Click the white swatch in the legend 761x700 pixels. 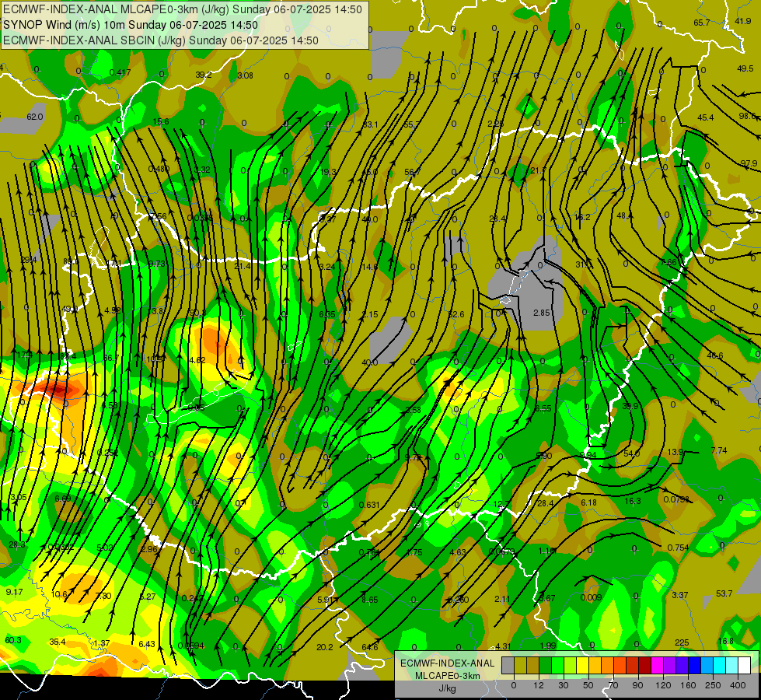click(x=745, y=665)
